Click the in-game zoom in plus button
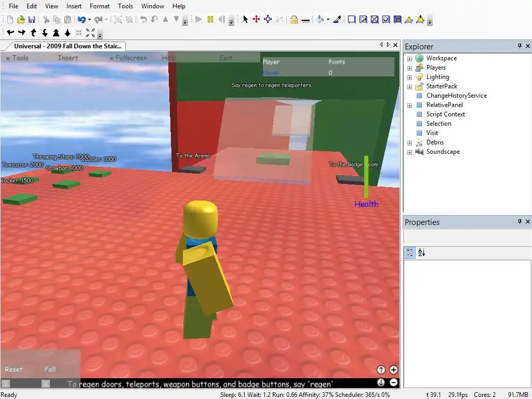Viewport: 532px width, 399px height. [x=394, y=370]
